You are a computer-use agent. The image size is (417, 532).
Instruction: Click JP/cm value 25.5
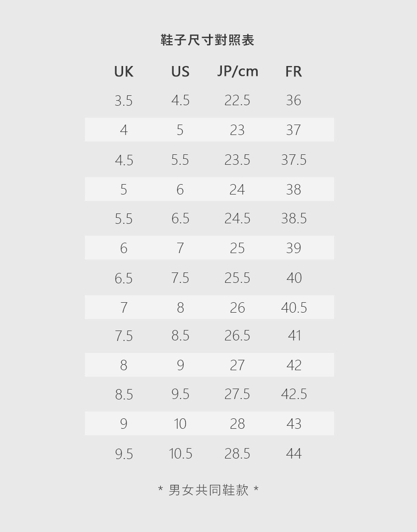(x=237, y=278)
